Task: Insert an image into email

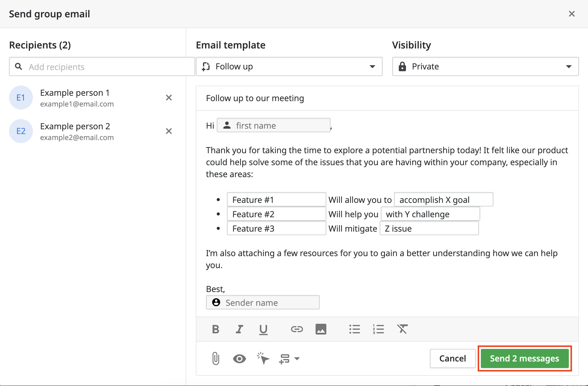Action: coord(321,329)
